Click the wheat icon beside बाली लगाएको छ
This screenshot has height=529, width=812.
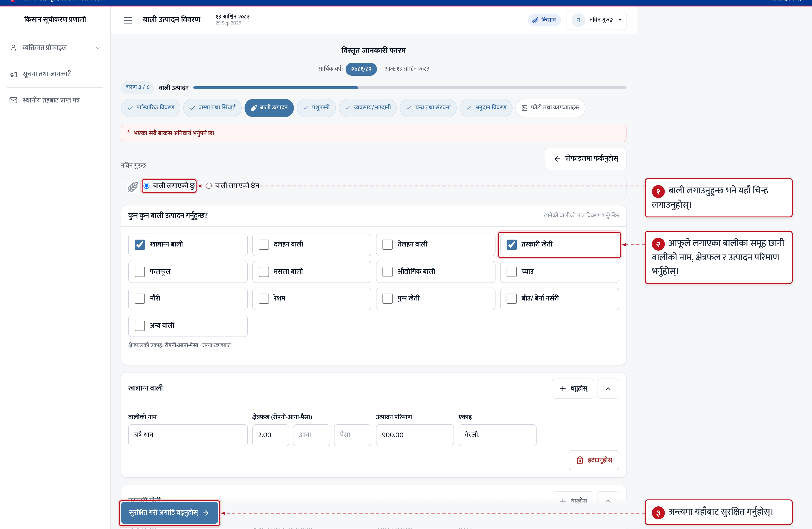133,186
